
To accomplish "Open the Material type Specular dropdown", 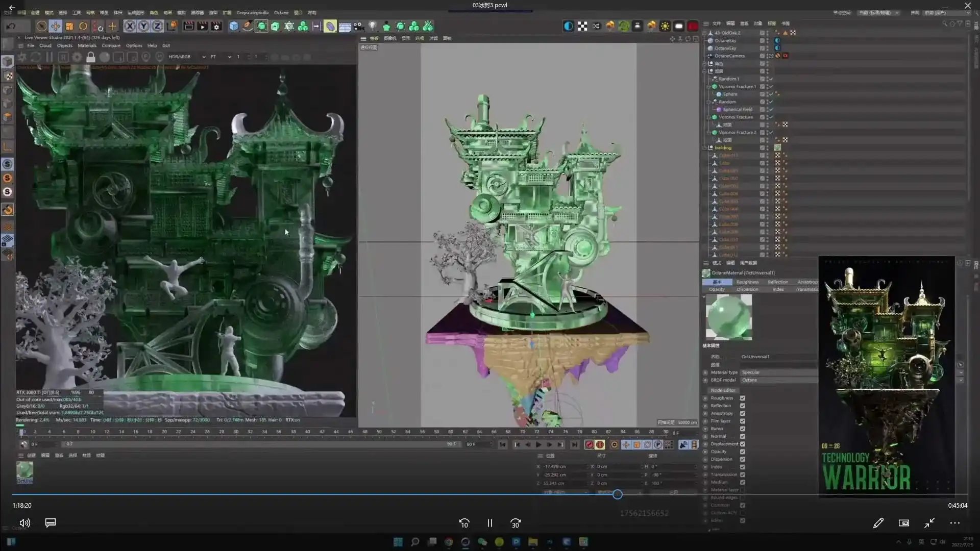I will (778, 372).
